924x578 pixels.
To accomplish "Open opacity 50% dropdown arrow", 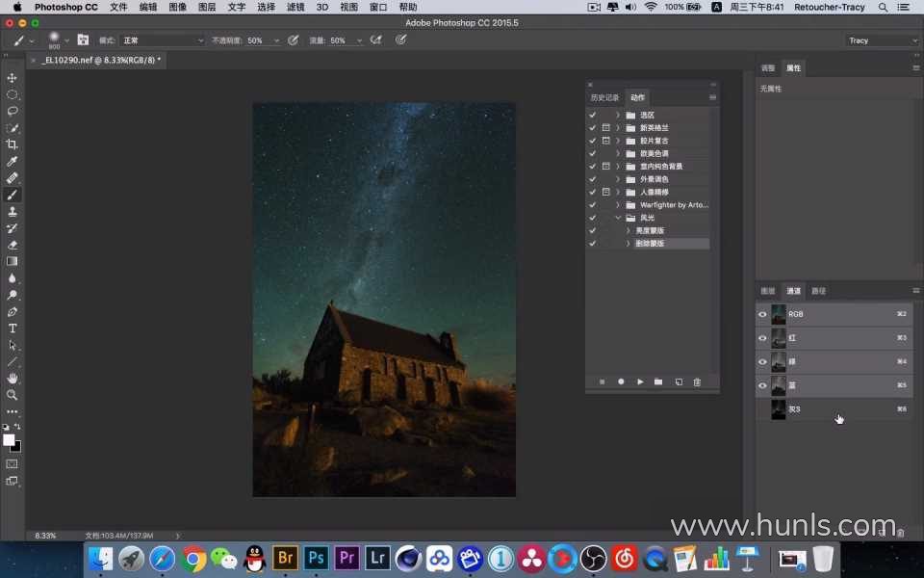I will (276, 40).
